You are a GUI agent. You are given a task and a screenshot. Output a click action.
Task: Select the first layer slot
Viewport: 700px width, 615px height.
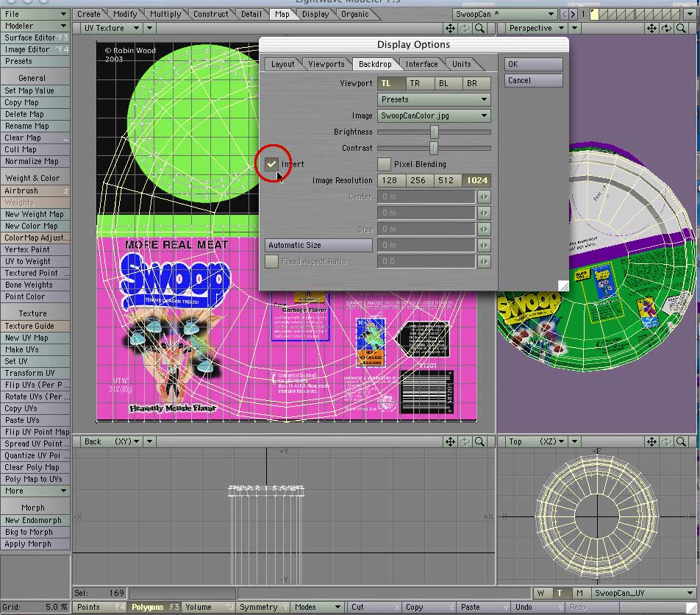click(594, 14)
